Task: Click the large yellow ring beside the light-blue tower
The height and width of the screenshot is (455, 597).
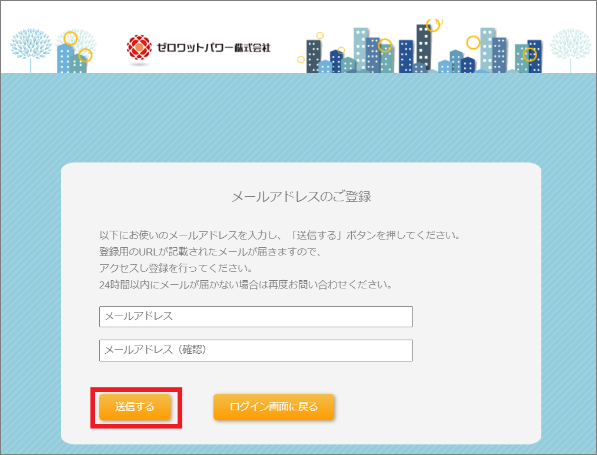Action: click(x=473, y=42)
